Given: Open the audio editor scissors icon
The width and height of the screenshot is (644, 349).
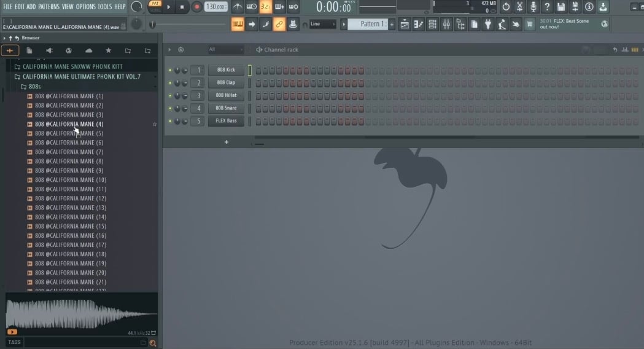Looking at the screenshot, I should (x=520, y=7).
